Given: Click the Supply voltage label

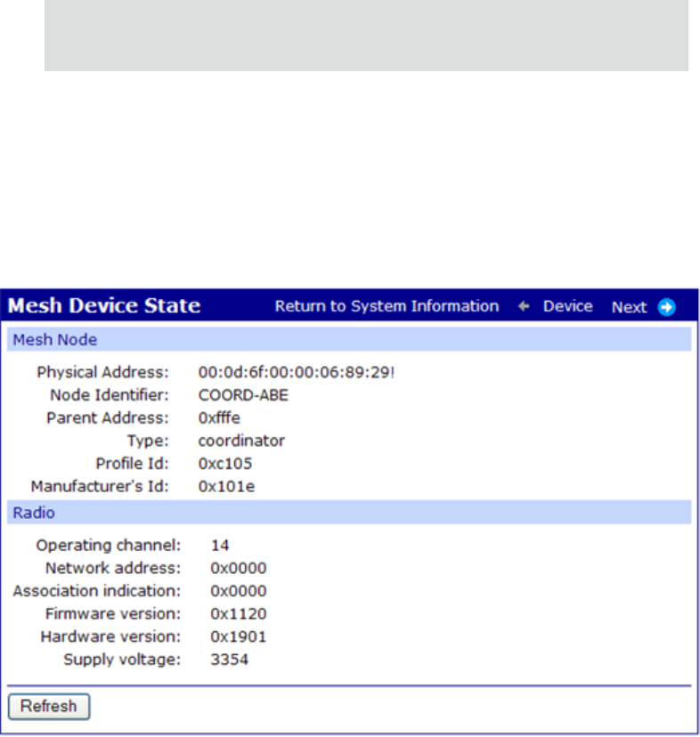Looking at the screenshot, I should (122, 660).
